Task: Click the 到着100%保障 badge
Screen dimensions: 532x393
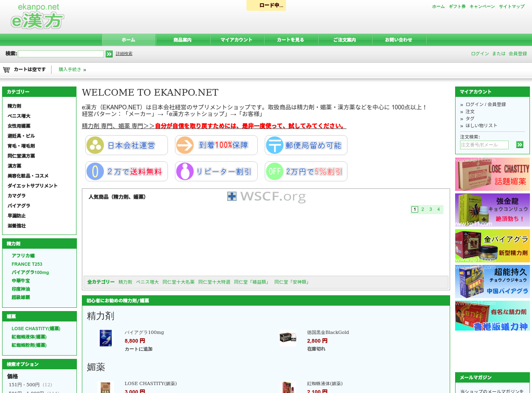Action: [216, 145]
